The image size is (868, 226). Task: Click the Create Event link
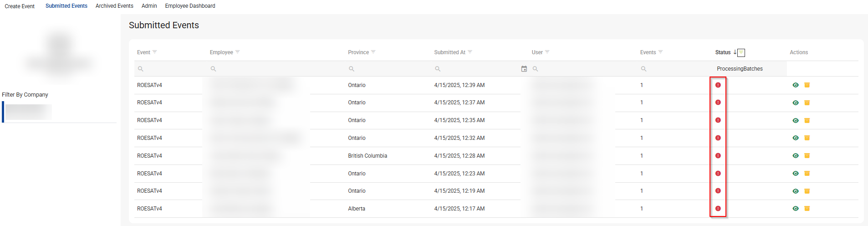click(20, 6)
